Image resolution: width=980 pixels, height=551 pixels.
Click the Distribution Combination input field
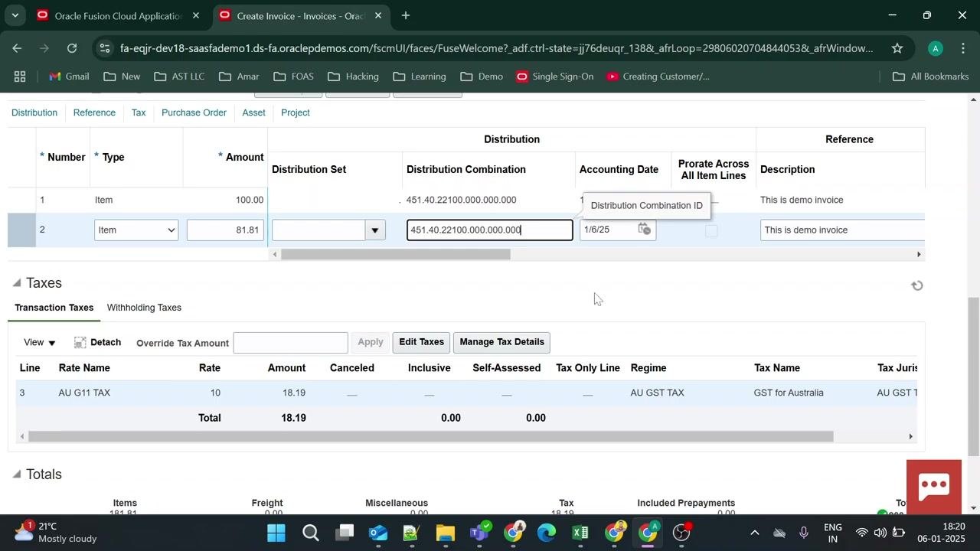coord(489,230)
